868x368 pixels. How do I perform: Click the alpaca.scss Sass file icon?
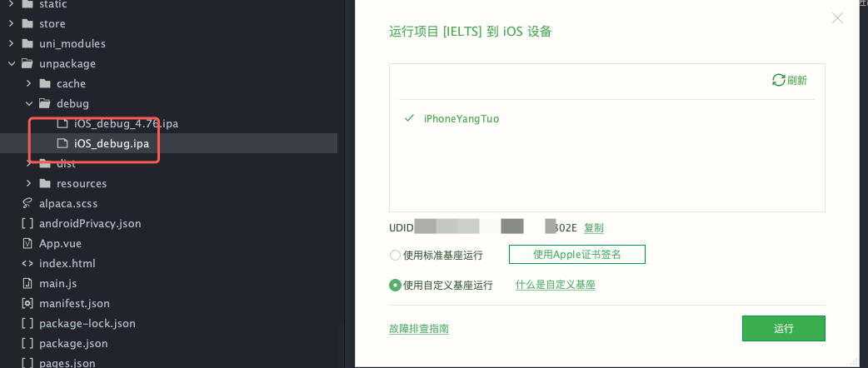[x=27, y=203]
